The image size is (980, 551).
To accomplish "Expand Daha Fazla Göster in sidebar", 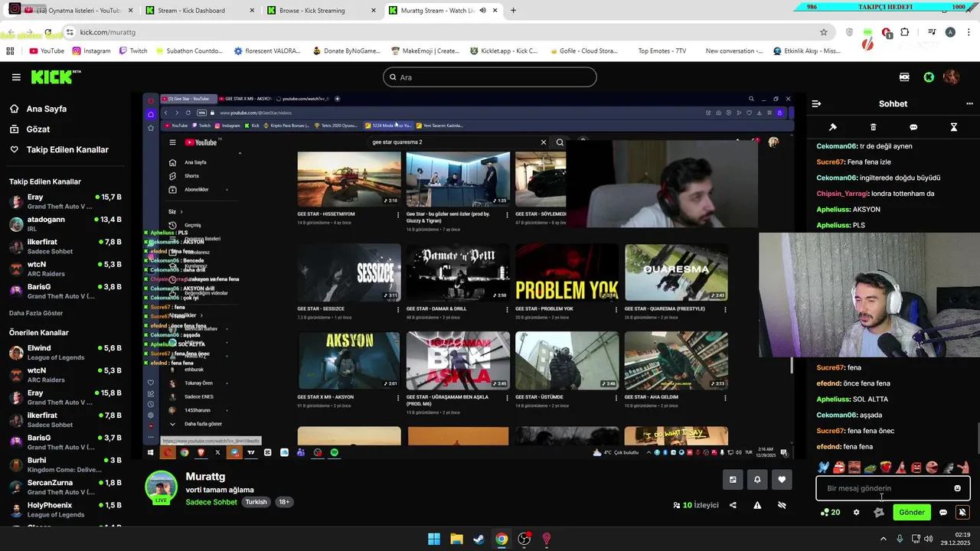I will (36, 313).
